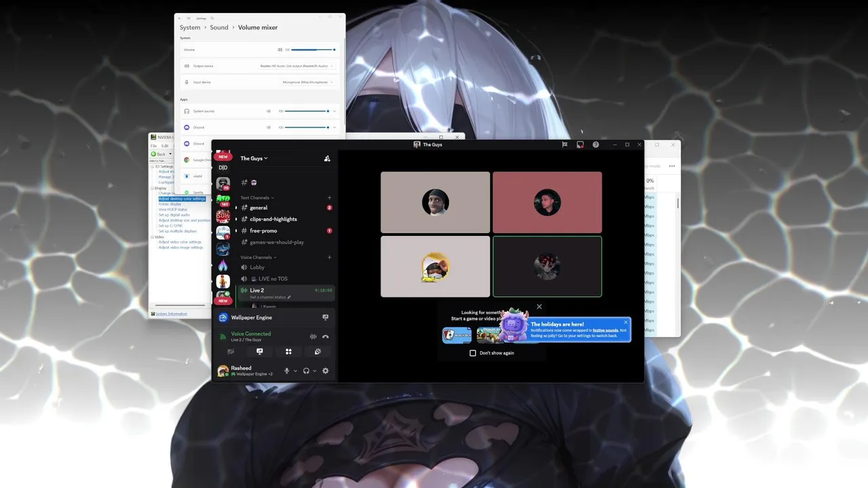Go to Sound breadcrumb in Settings
The image size is (868, 488).
click(x=219, y=28)
